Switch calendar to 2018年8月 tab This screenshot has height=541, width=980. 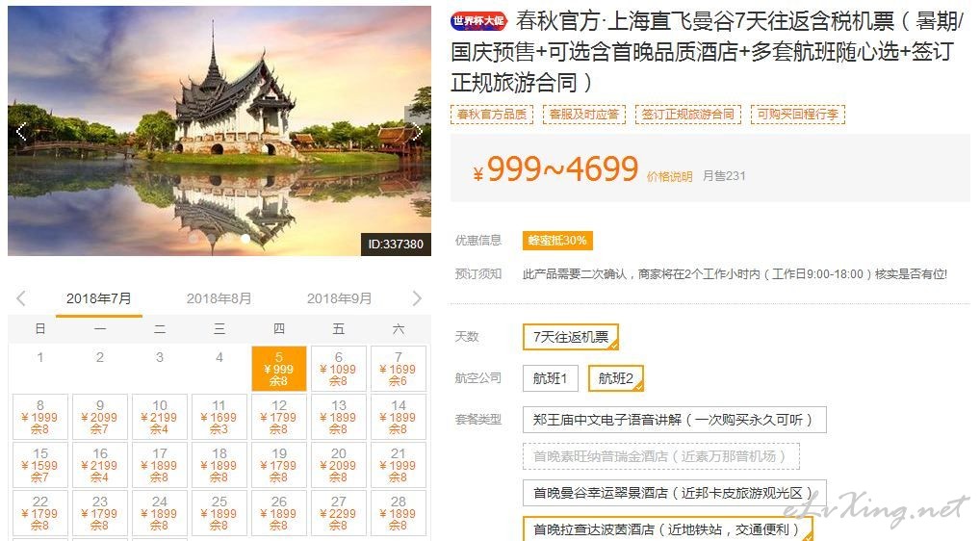click(x=219, y=298)
